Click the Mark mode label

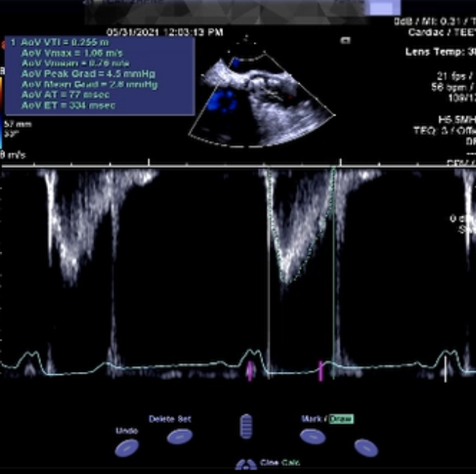click(312, 419)
